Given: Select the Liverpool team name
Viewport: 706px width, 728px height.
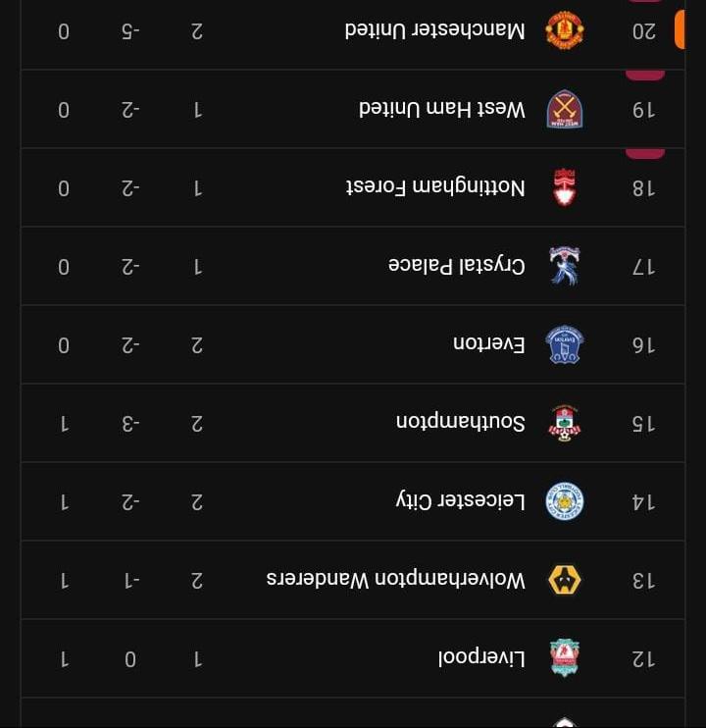Looking at the screenshot, I should pos(481,658).
